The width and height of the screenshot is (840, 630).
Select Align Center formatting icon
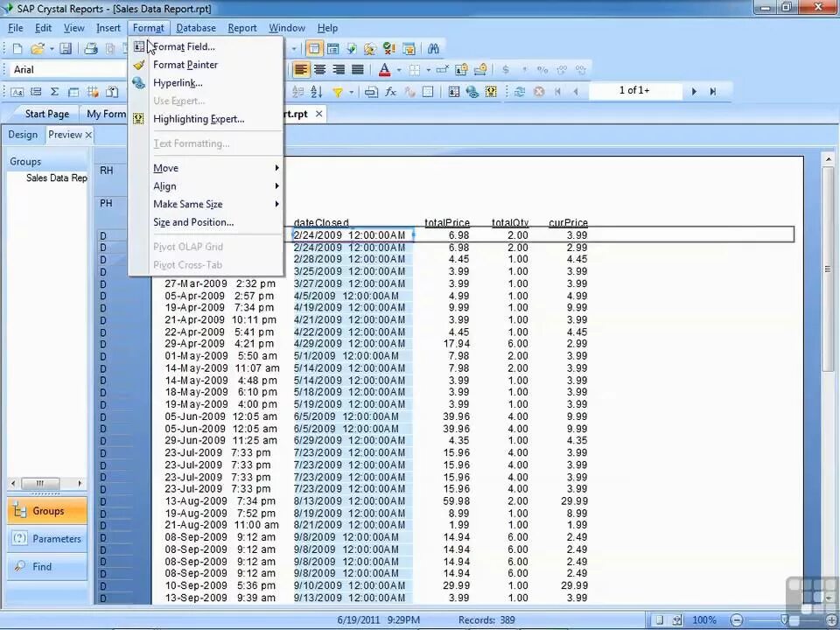click(320, 70)
